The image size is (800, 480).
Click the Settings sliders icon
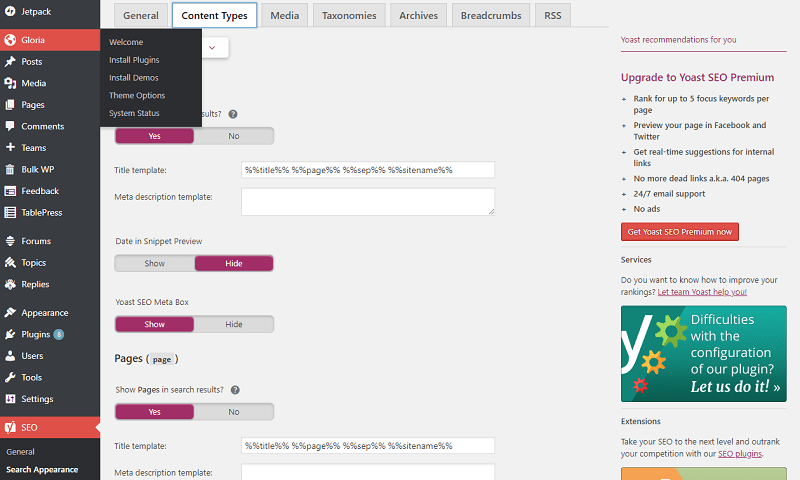(10, 399)
